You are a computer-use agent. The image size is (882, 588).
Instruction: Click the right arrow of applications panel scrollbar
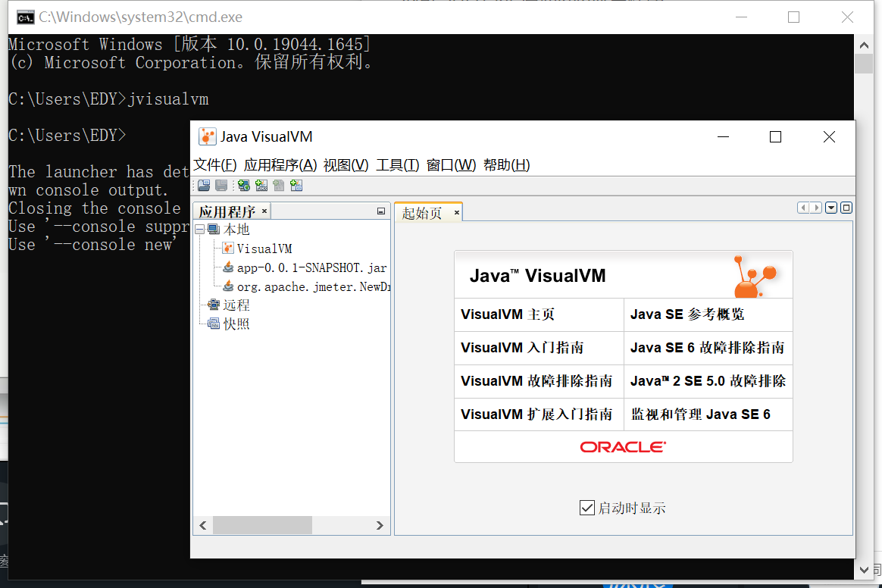[x=380, y=525]
